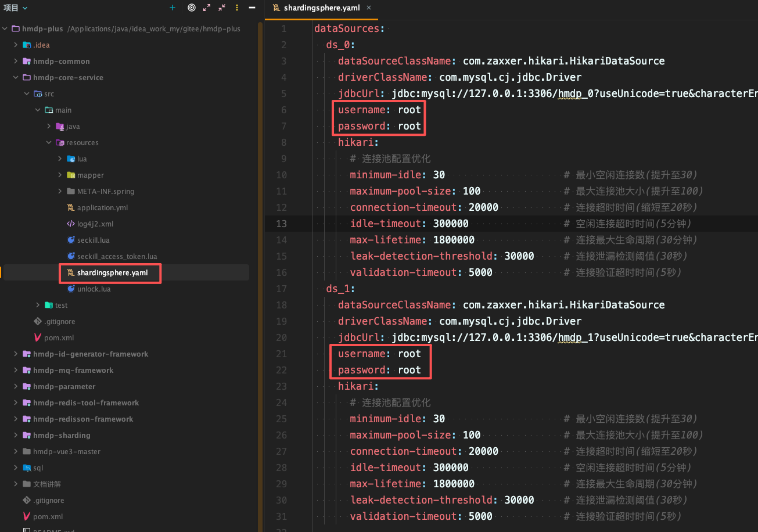Select seckill_access_token.lua file

point(117,256)
